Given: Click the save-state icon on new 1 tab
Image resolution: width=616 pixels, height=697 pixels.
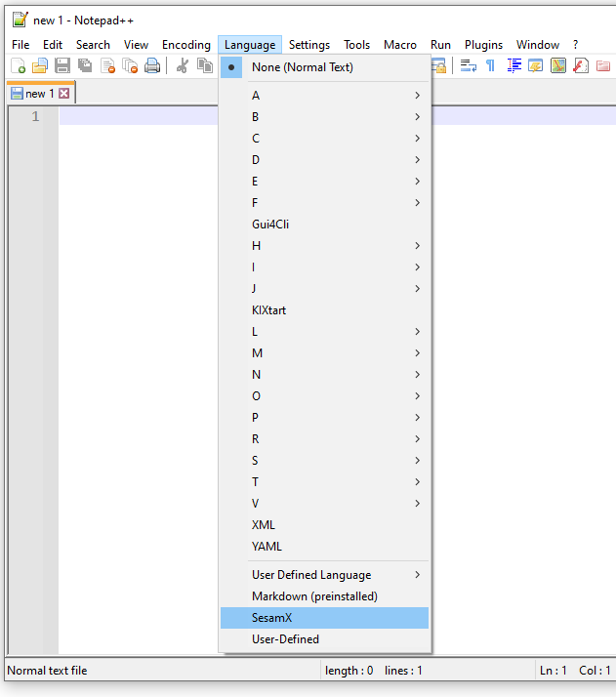Looking at the screenshot, I should pos(17,94).
